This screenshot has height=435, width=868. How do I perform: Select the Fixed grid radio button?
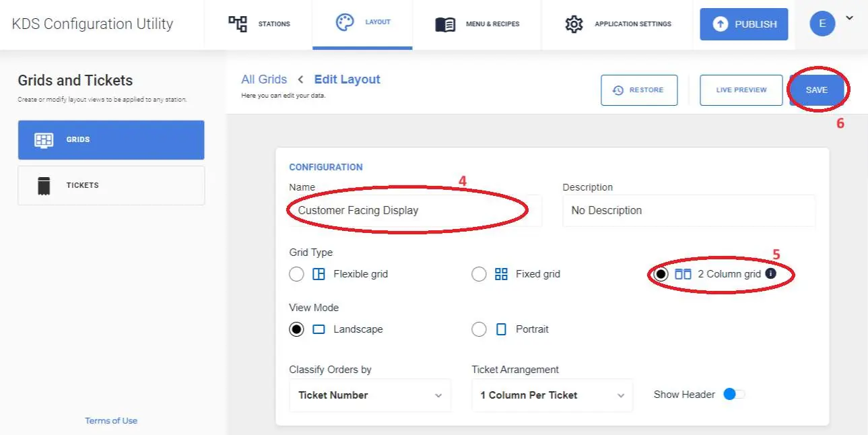click(479, 274)
